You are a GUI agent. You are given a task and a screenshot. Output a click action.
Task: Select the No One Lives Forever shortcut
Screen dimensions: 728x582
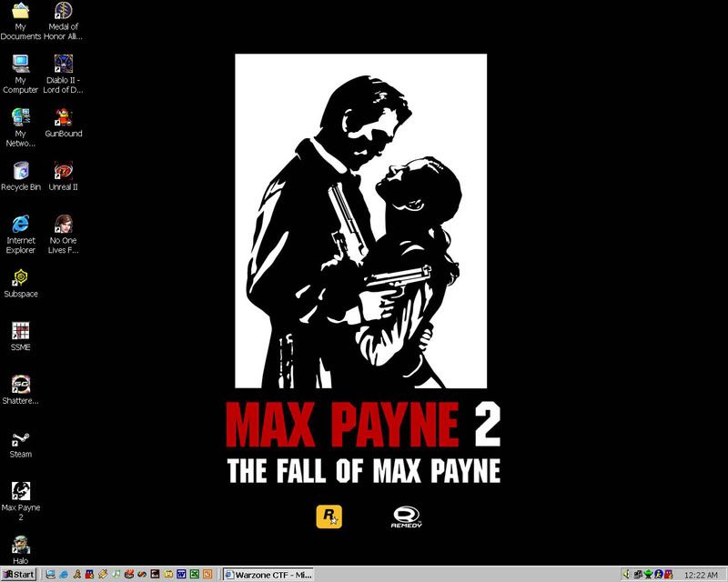(x=63, y=235)
